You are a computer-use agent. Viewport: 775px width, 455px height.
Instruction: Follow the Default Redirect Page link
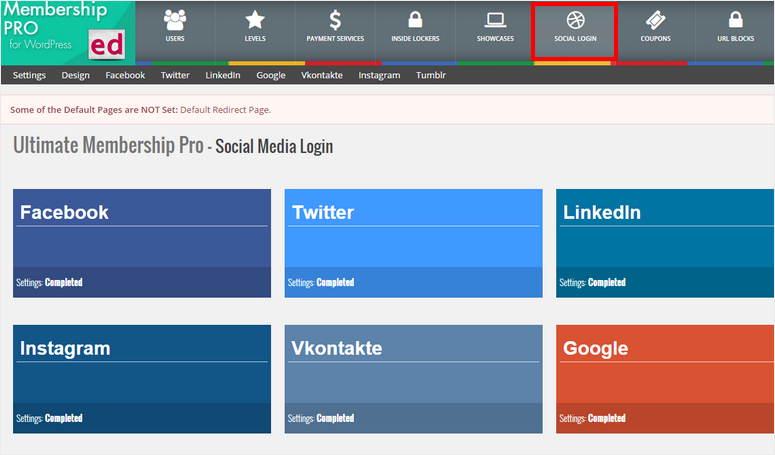click(x=225, y=110)
